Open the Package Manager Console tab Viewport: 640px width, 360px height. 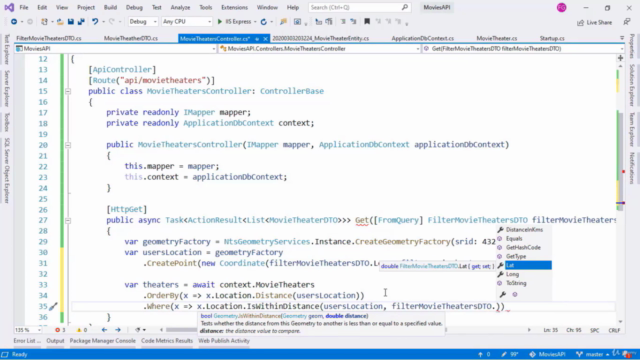click(x=102, y=341)
